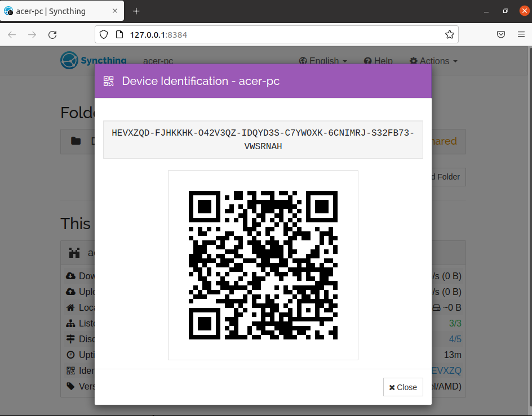This screenshot has height=416, width=532.
Task: Minimize the browser window
Action: pos(486,11)
